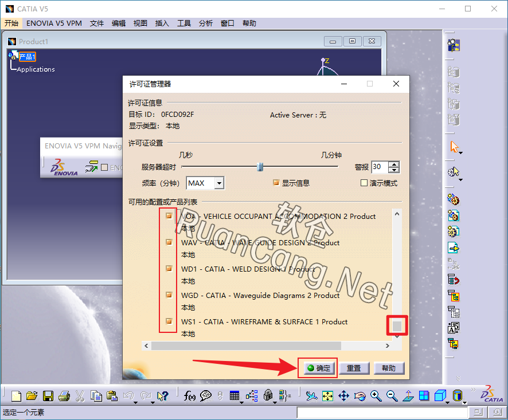Click the product list scroll right arrow
This screenshot has width=508, height=420.
pos(388,346)
